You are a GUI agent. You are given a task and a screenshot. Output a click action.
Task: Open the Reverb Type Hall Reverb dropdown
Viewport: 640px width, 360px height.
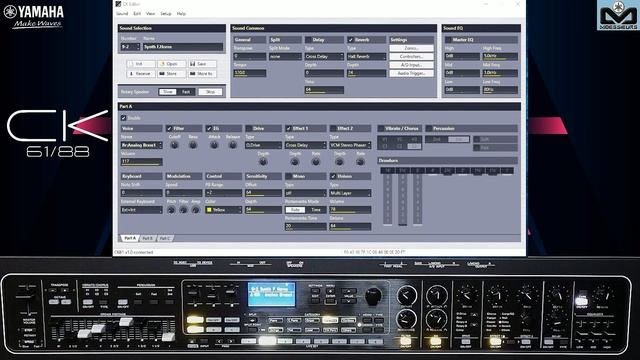[366, 57]
